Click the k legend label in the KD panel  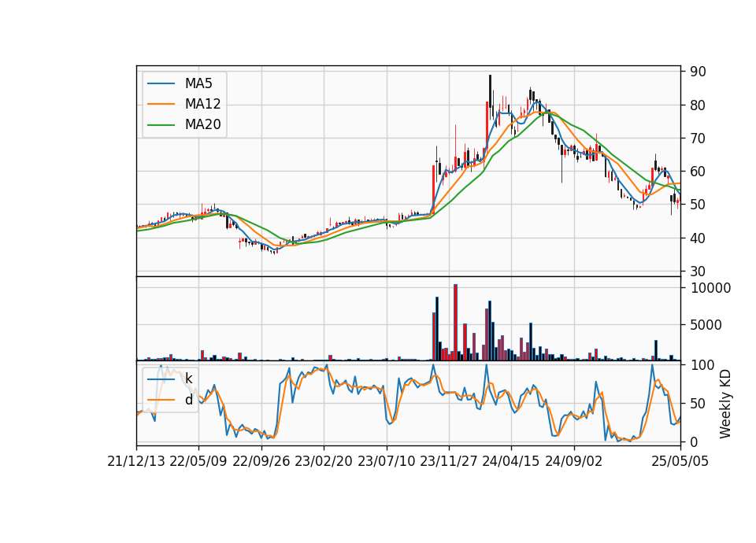pos(188,379)
